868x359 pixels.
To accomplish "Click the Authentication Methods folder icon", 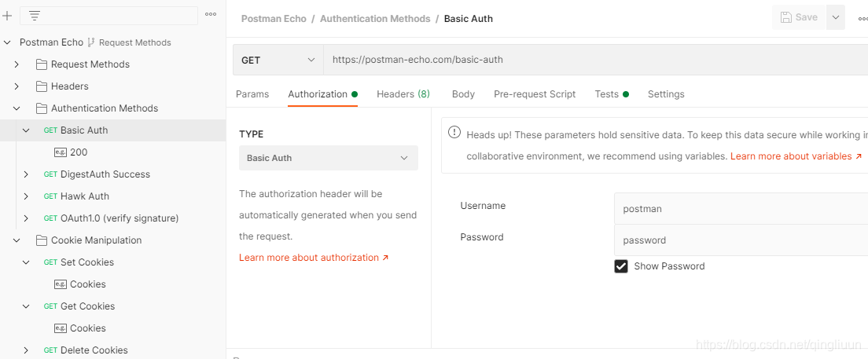I will click(41, 108).
